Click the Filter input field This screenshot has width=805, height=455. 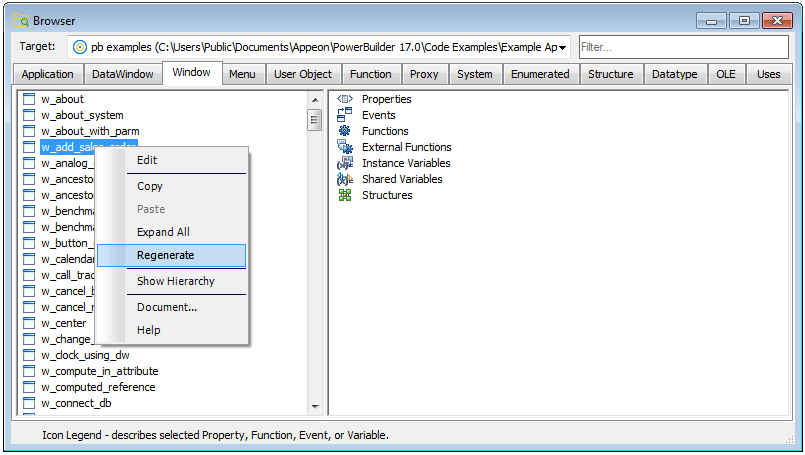click(x=682, y=47)
